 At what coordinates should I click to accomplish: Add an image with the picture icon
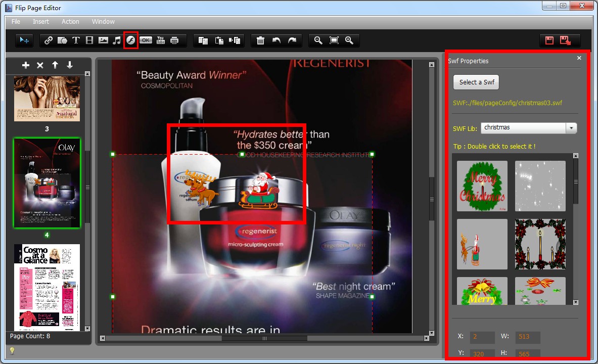(x=103, y=40)
